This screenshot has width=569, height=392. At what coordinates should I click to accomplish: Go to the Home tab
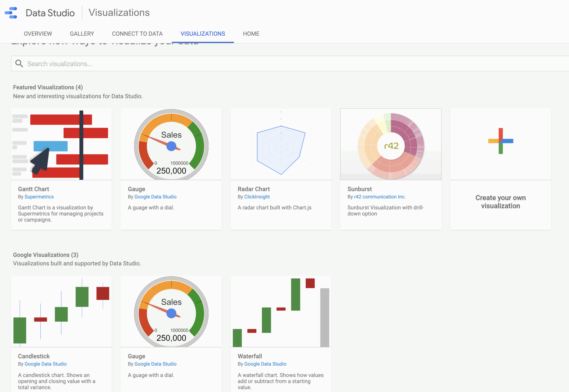pos(251,34)
